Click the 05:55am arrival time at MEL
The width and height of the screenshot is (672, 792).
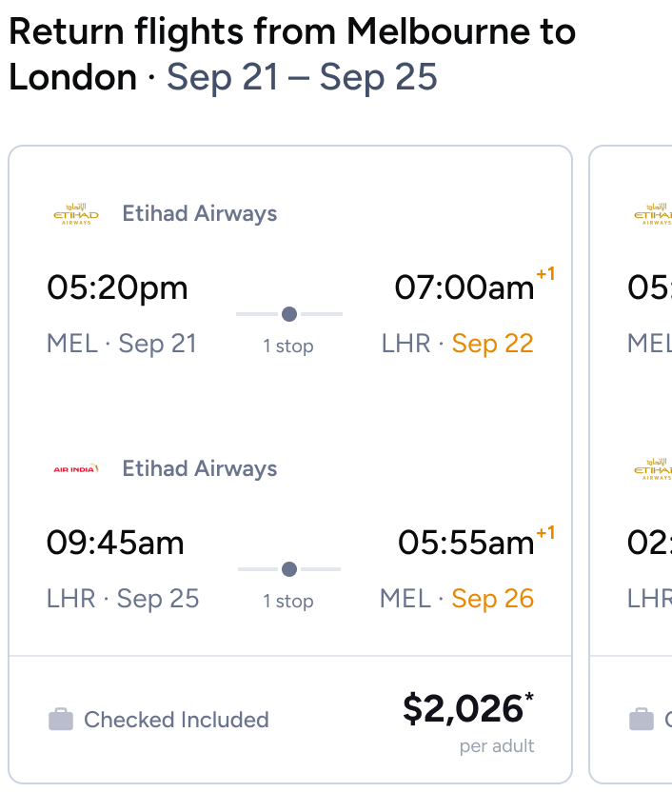465,543
